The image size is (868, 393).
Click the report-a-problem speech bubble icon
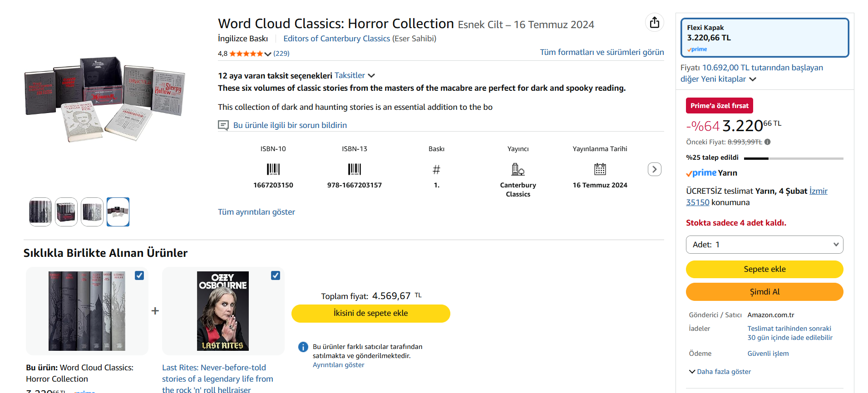tap(223, 125)
